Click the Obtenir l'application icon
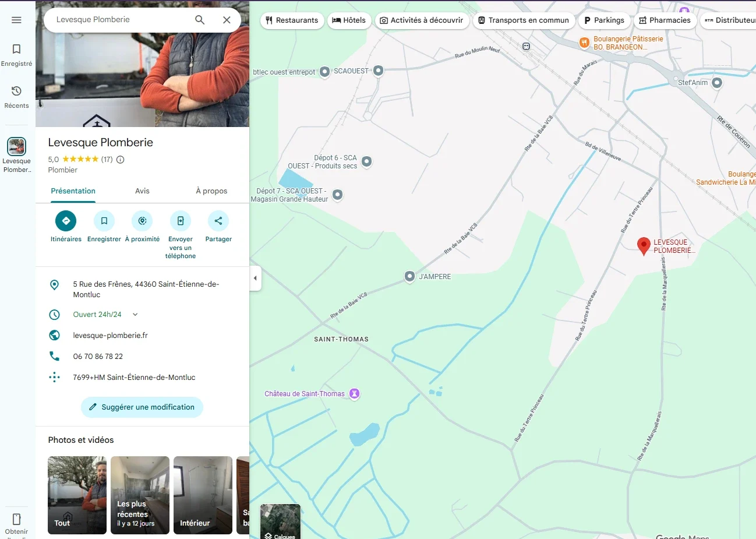The height and width of the screenshot is (539, 756). (16, 519)
